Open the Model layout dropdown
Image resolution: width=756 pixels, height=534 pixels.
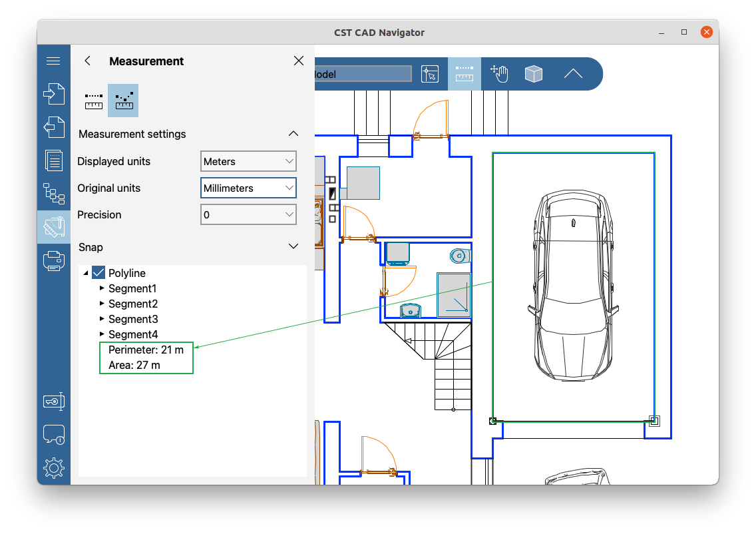(x=363, y=74)
